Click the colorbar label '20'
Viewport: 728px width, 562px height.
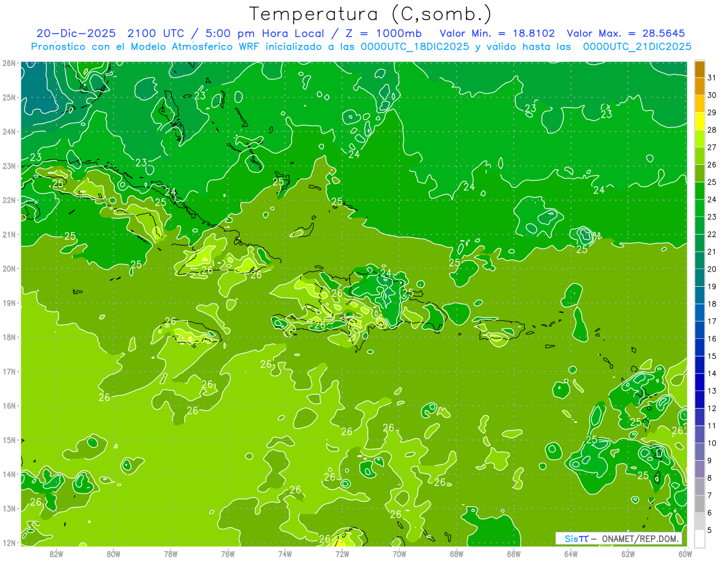pos(712,269)
